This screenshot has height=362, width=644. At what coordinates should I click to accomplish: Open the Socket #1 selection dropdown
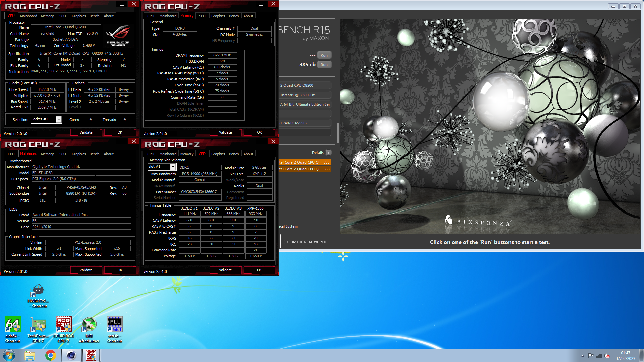tap(59, 120)
